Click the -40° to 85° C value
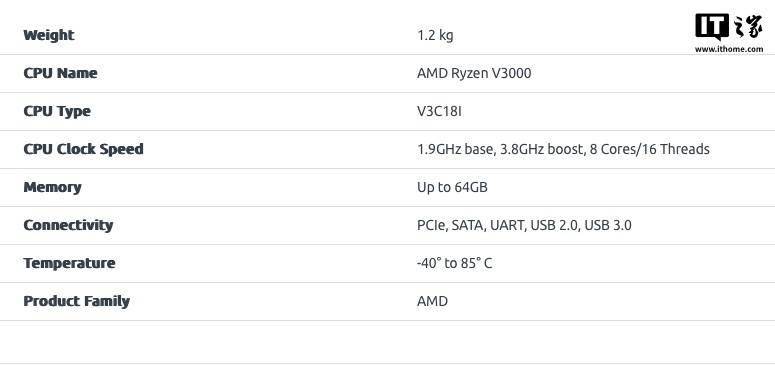This screenshot has width=775, height=365. coord(454,263)
